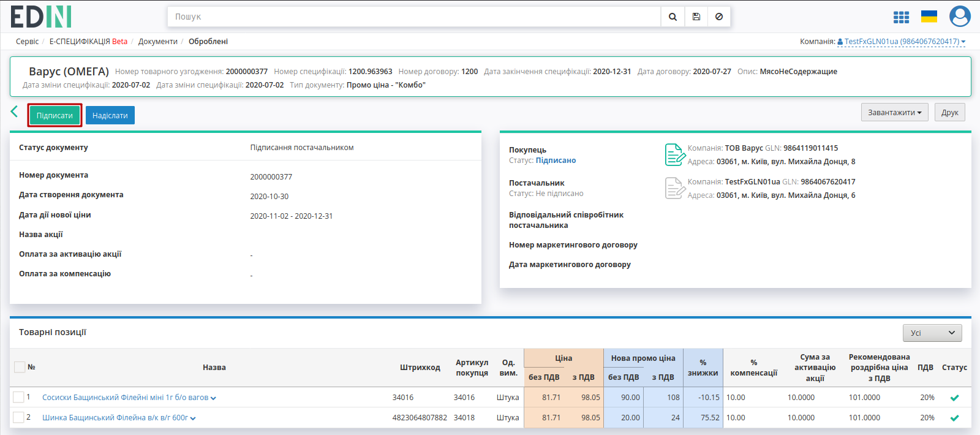Click document number 2000000377 value
The width and height of the screenshot is (980, 435).
[x=271, y=177]
